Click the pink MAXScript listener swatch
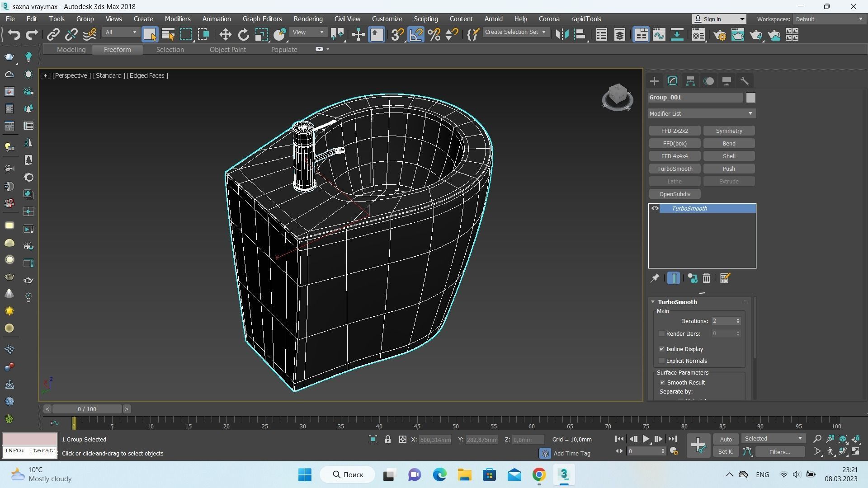868x488 pixels. coord(30,439)
